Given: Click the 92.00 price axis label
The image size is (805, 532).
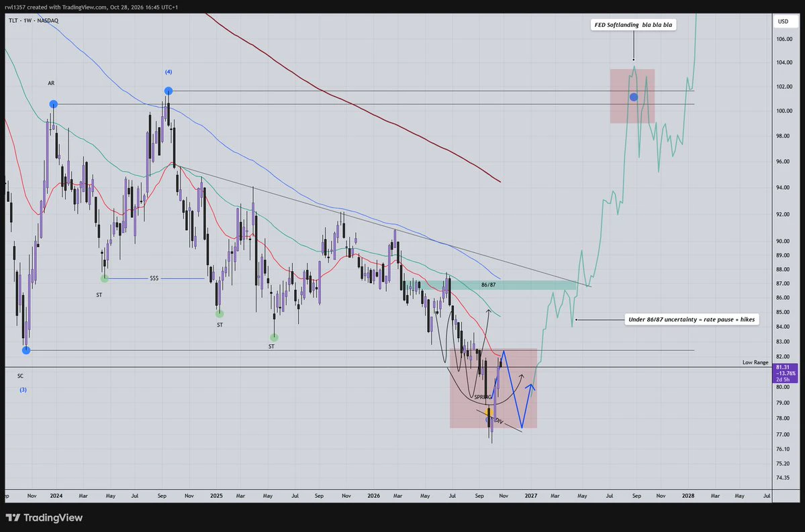Looking at the screenshot, I should point(784,215).
